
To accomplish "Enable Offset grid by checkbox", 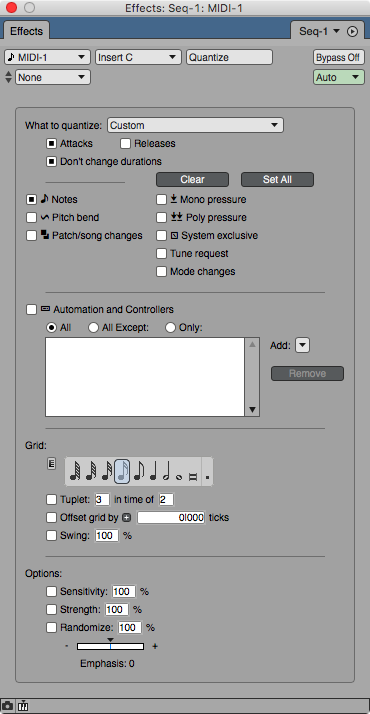I will click(51, 518).
